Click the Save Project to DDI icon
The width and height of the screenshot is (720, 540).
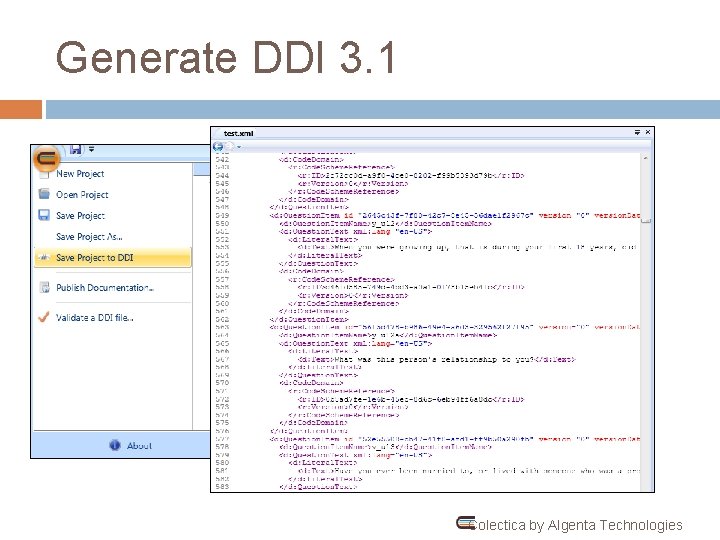point(44,258)
